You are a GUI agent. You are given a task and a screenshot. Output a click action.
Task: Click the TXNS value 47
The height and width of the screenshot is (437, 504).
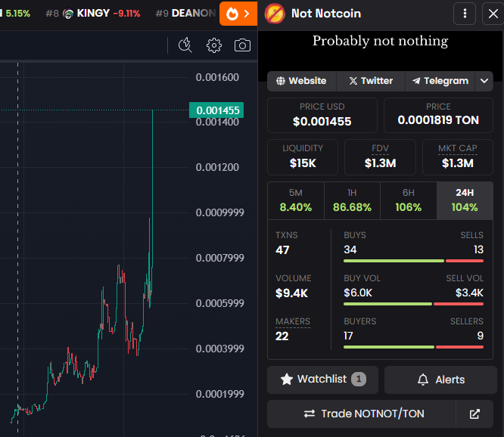click(x=282, y=250)
